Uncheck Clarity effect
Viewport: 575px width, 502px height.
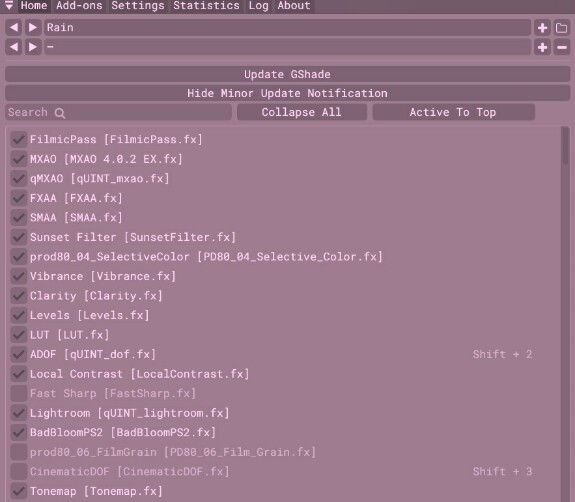[19, 296]
